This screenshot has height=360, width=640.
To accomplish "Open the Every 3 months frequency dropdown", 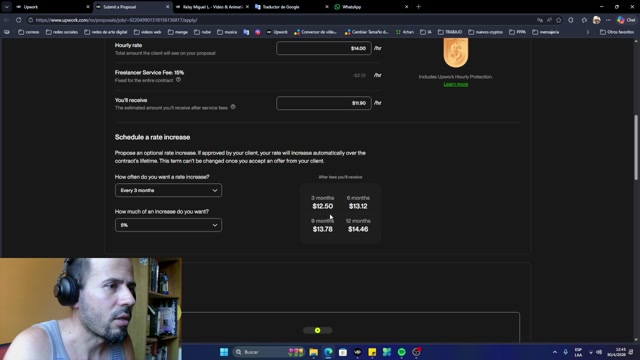I will click(x=168, y=190).
